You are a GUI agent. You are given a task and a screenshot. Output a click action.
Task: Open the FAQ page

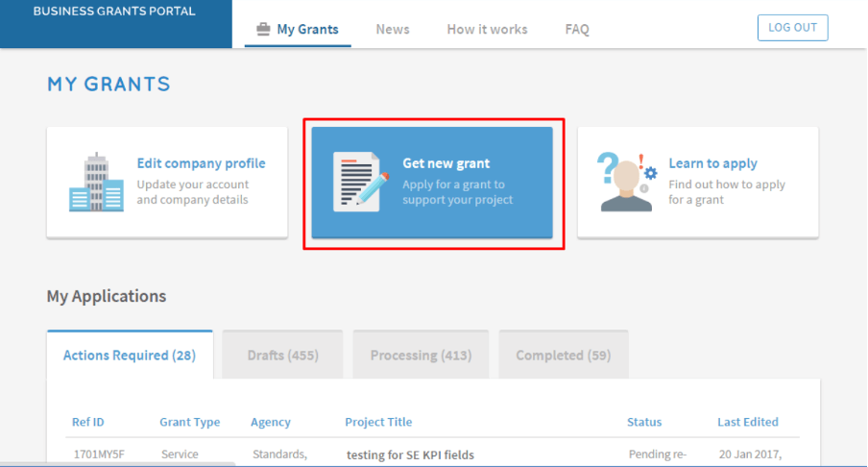[577, 29]
